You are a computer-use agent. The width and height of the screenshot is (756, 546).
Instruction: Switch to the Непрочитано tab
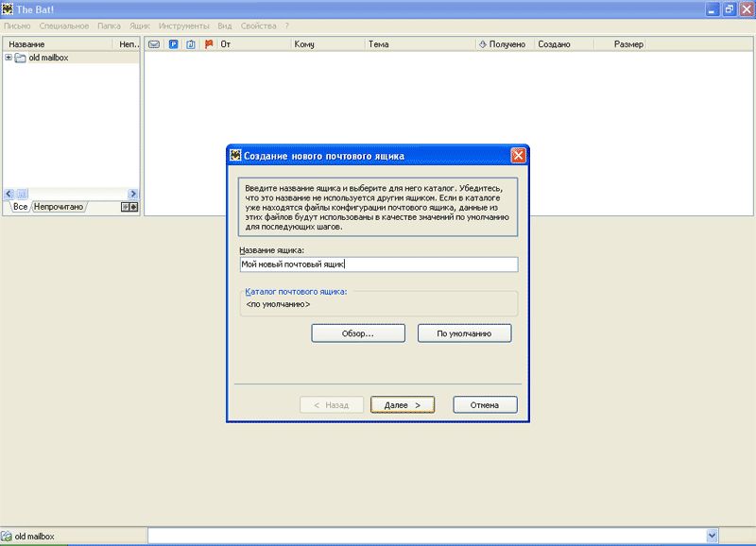click(x=59, y=207)
